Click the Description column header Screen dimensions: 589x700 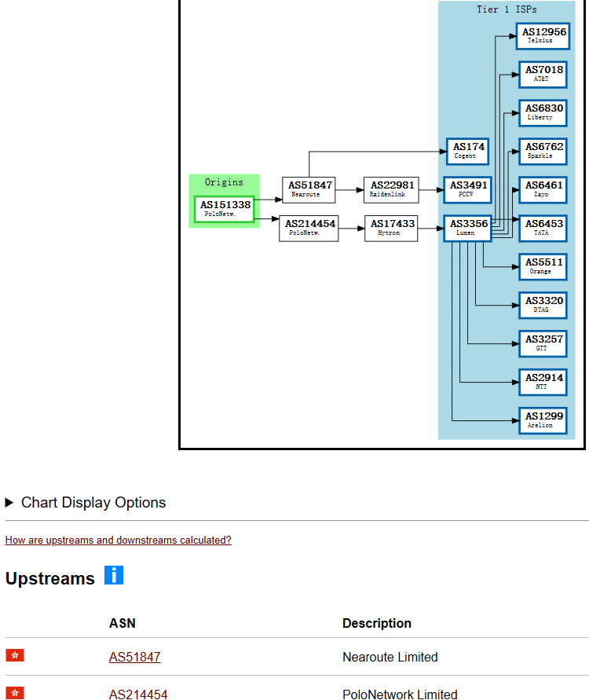[x=377, y=623]
